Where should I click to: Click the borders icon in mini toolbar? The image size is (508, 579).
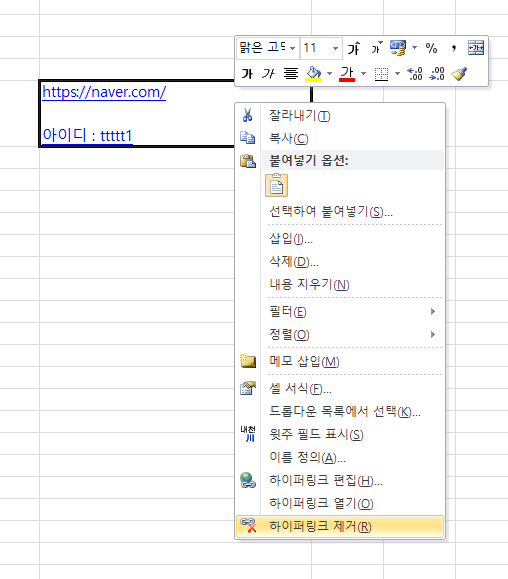pyautogui.click(x=381, y=74)
